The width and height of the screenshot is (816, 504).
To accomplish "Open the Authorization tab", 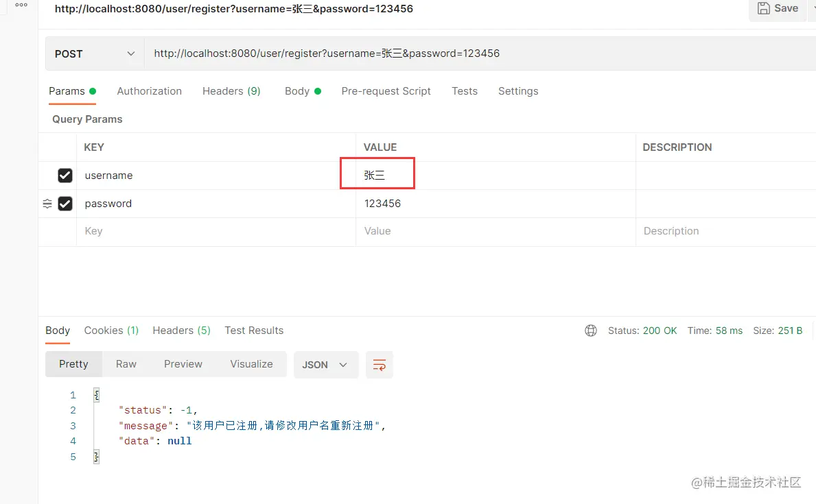I will point(150,91).
